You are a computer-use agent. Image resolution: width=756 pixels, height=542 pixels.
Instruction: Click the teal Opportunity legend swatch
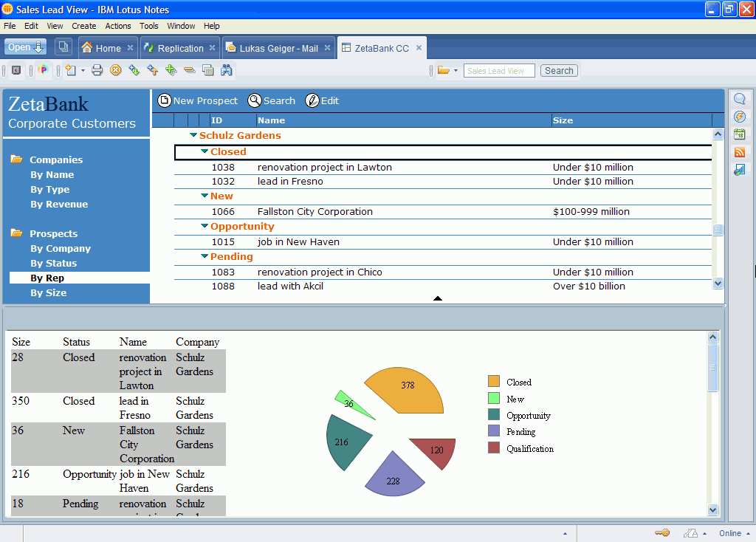(x=494, y=415)
